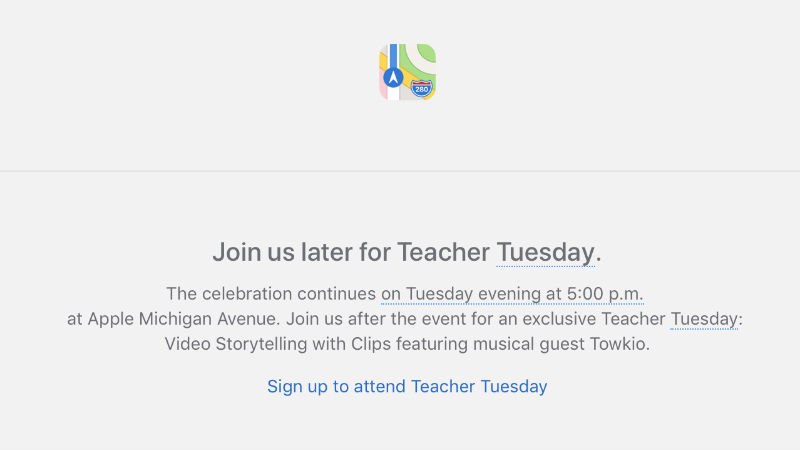Click the 280 highway shield on Maps icon
Screen dimensions: 800x450
421,89
